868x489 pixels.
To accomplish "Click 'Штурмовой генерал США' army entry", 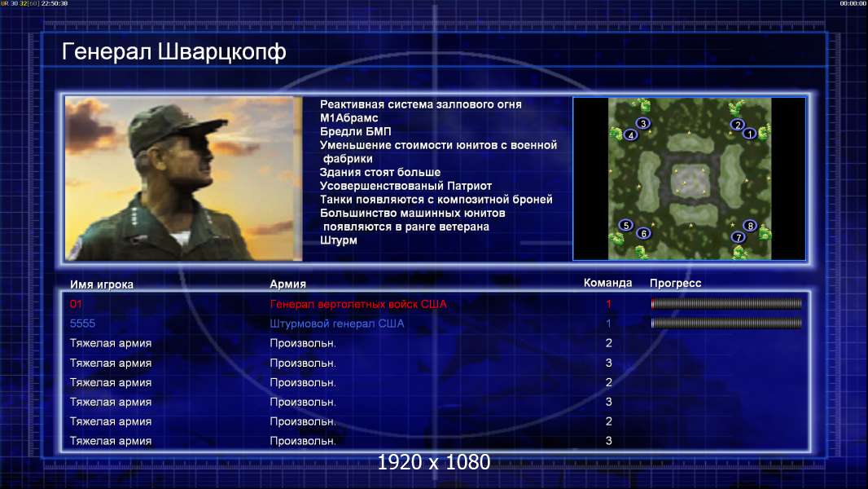I will point(336,324).
